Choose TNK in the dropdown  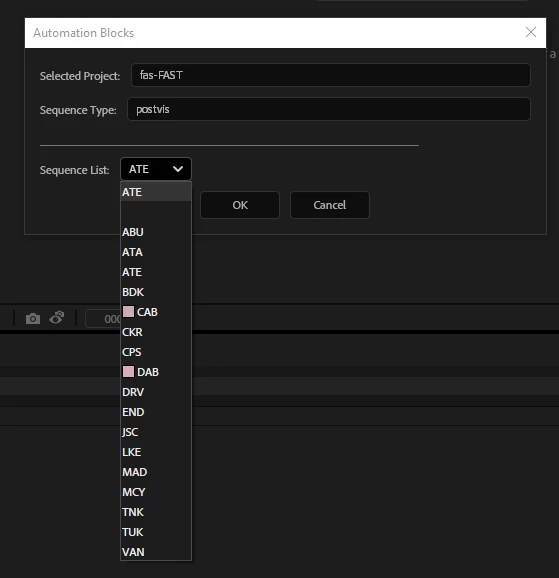(156, 512)
